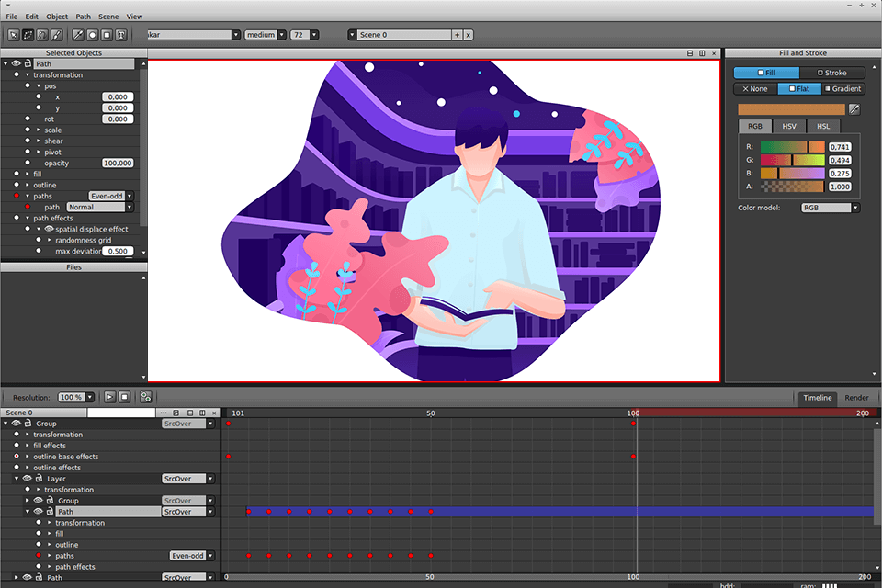Open the Resolution 100 % dropdown
Viewport: 882px width, 588px height.
[90, 397]
